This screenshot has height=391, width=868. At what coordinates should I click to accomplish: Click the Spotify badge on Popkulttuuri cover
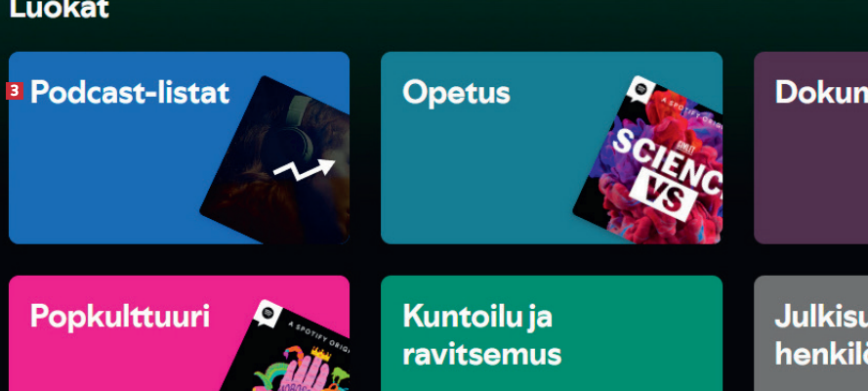coord(269,314)
